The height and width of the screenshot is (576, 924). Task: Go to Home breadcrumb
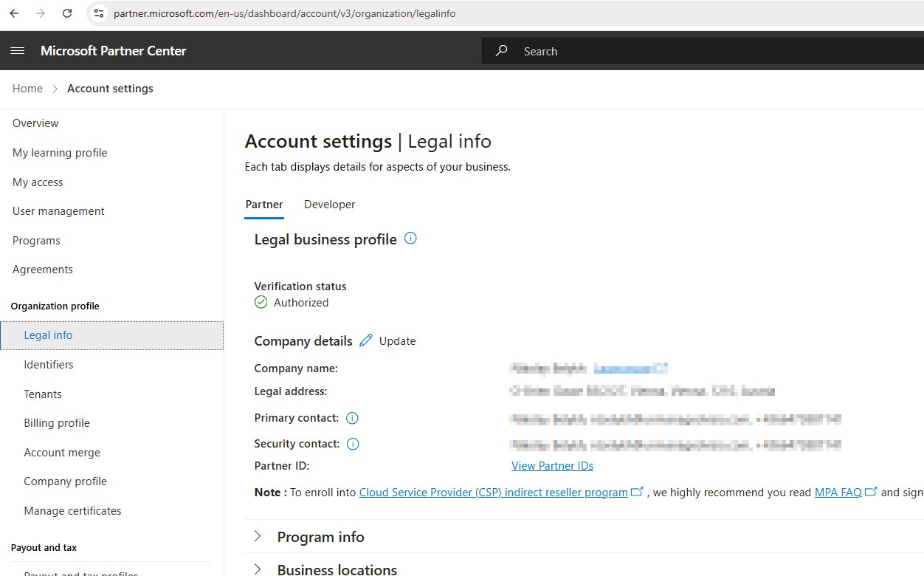pyautogui.click(x=27, y=89)
